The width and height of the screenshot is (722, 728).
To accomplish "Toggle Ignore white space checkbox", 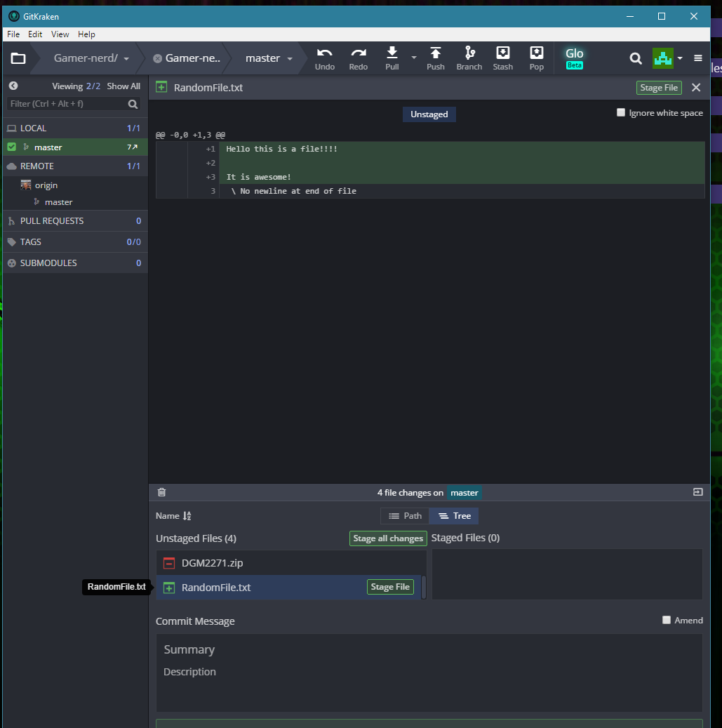I will (621, 112).
